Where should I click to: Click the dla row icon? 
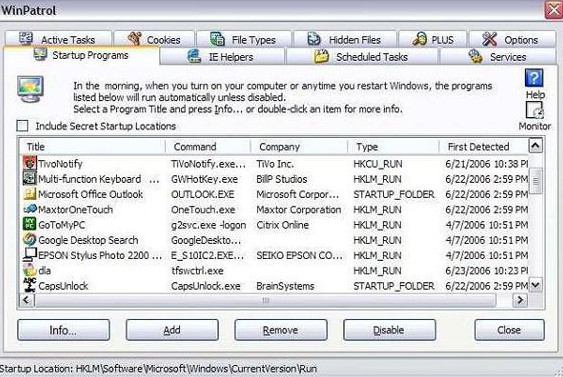click(29, 270)
